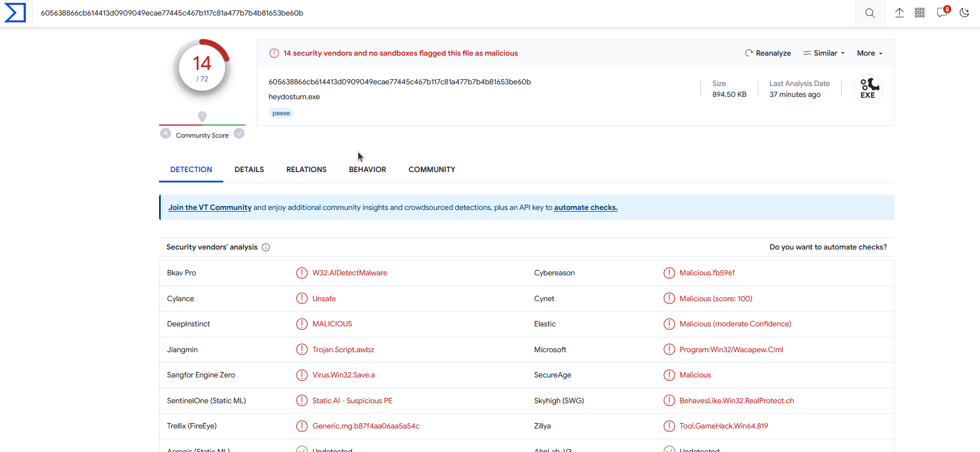Open the BEHAVIOR tab
The width and height of the screenshot is (980, 452).
coord(367,170)
